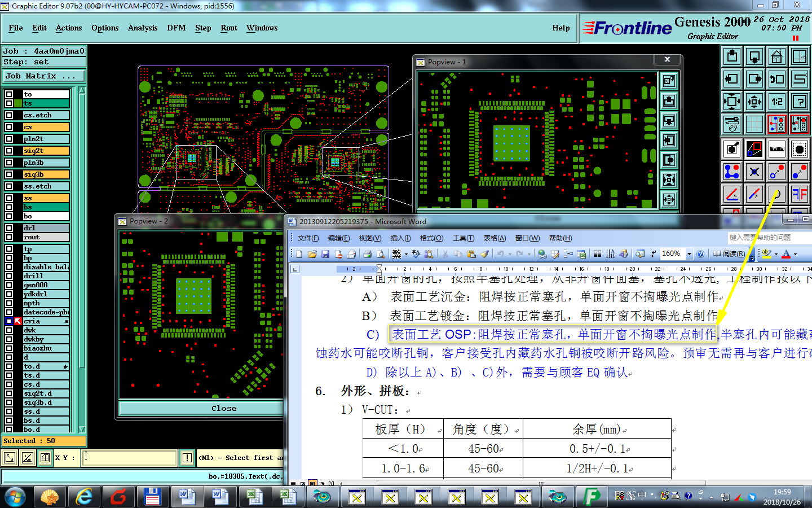Screen dimensions: 812x508
Task: Click the X Y coordinate input field
Action: pos(130,458)
